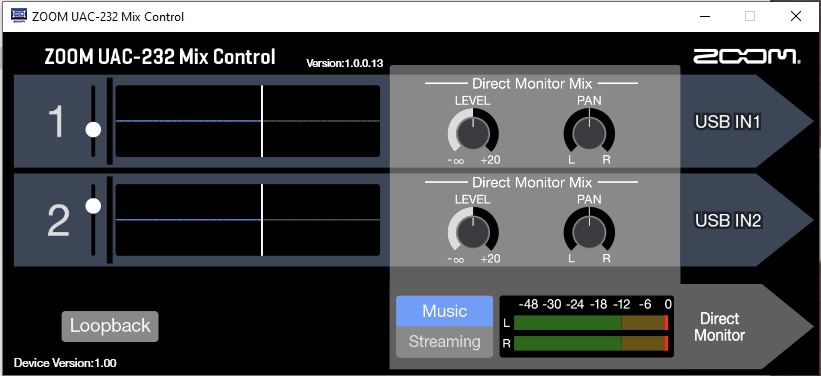Minimize the Mix Control window
The height and width of the screenshot is (376, 821).
tap(705, 16)
